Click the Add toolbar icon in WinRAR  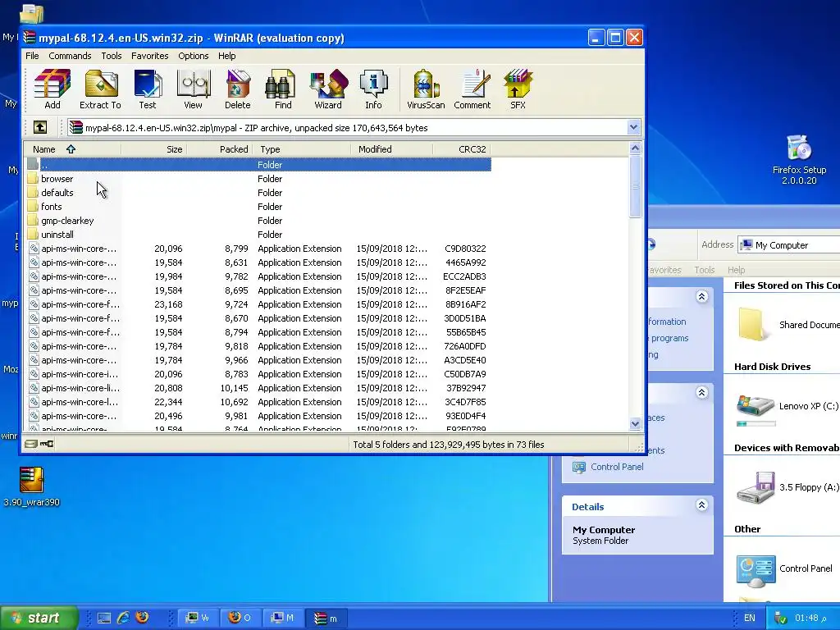(x=52, y=89)
